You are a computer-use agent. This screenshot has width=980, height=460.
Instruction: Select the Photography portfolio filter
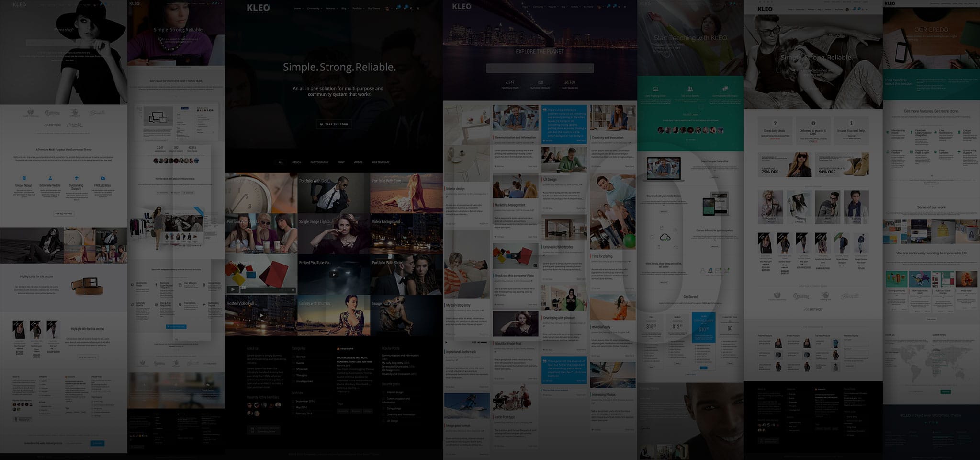tap(319, 162)
